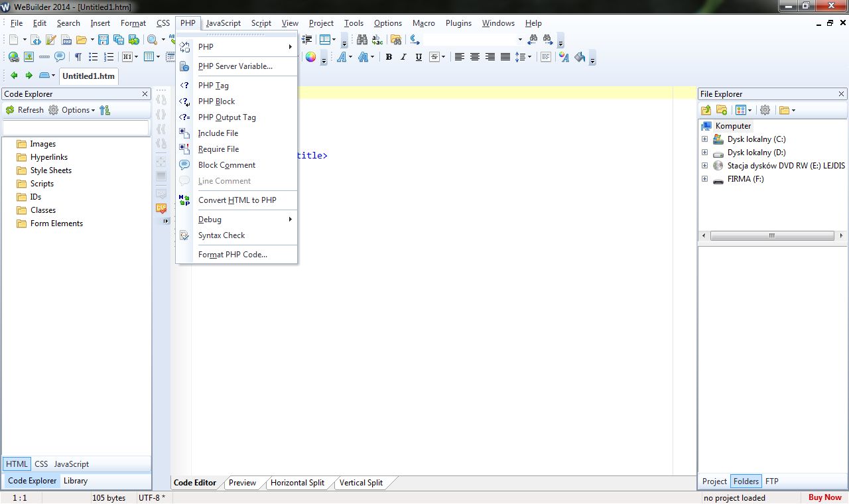
Task: Click the Insert Hyperlink globe icon
Action: 13,57
